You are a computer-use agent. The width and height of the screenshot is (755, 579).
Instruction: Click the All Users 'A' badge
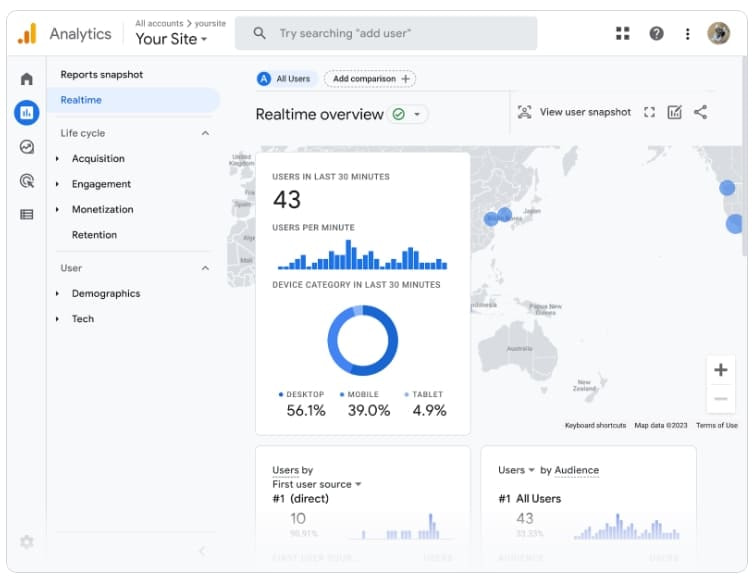click(264, 79)
